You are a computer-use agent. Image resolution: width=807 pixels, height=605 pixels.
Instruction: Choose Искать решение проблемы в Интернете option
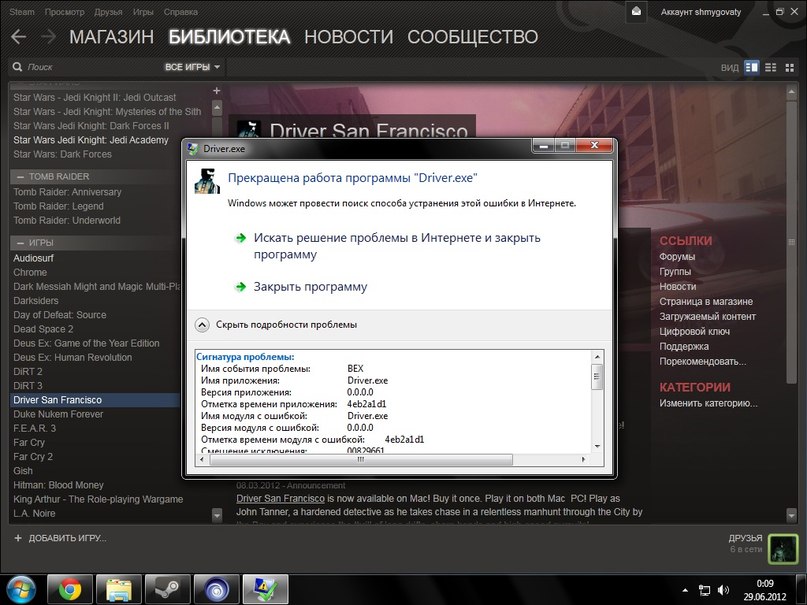click(397, 246)
